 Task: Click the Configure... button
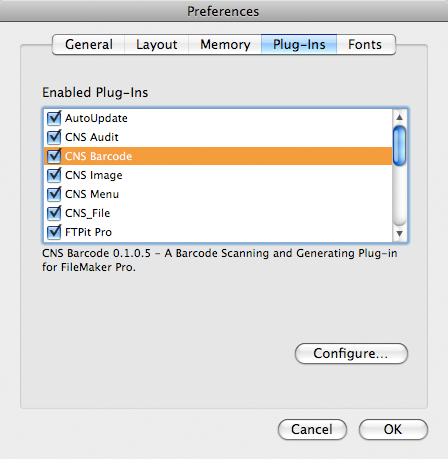(351, 353)
